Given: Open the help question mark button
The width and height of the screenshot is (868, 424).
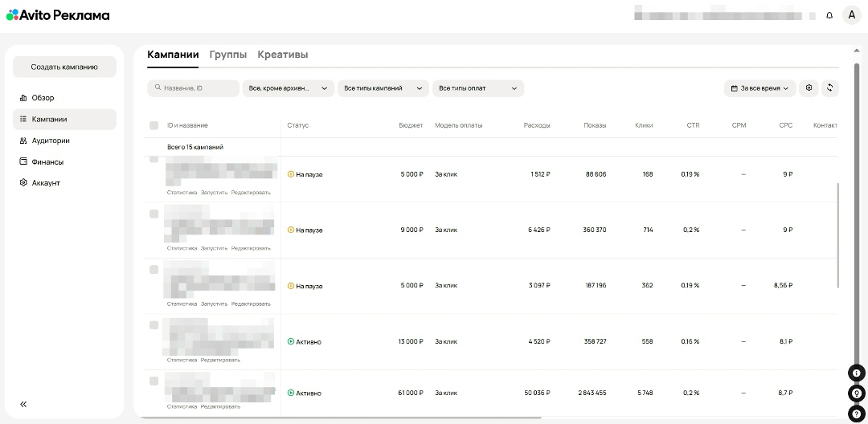Looking at the screenshot, I should coord(858,414).
